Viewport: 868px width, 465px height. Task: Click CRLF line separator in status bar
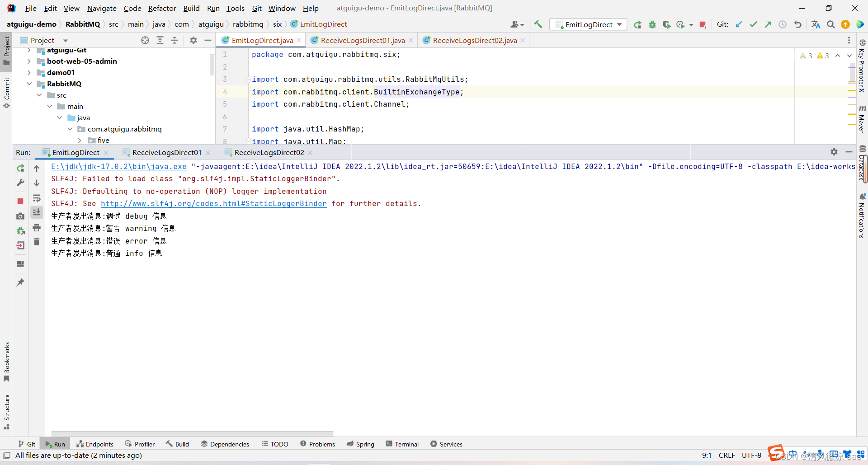[x=726, y=455]
